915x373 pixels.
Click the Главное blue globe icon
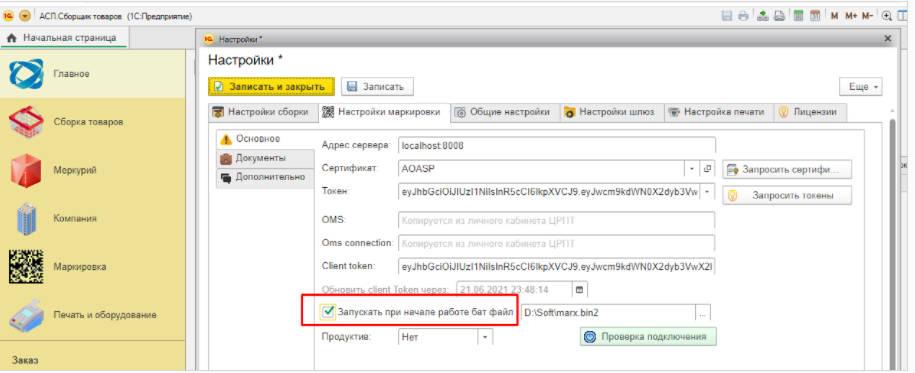(x=26, y=74)
